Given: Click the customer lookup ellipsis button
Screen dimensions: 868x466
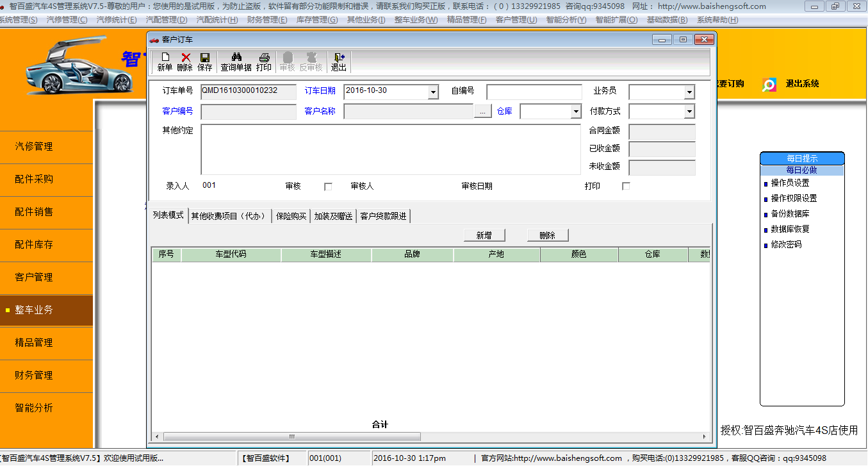Looking at the screenshot, I should click(x=482, y=112).
